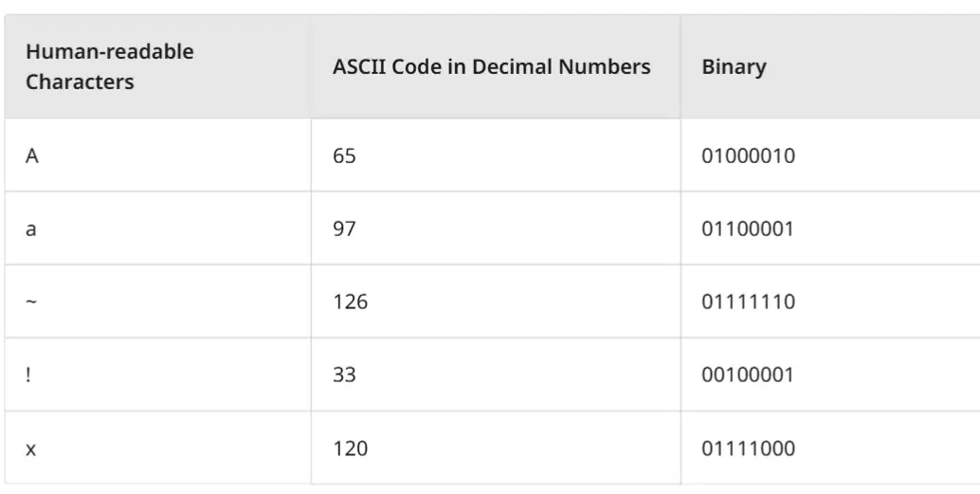Select binary value 01000010 cell

point(830,156)
